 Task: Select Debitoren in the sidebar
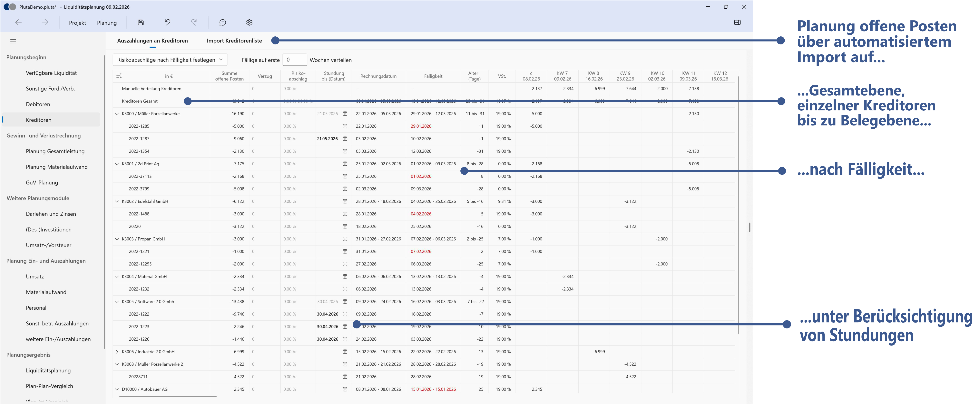38,104
